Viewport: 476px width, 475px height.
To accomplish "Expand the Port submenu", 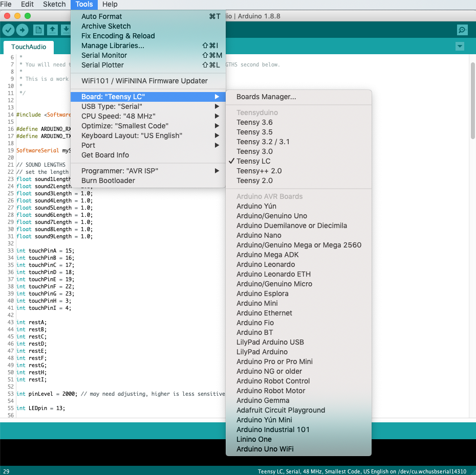I will [148, 145].
